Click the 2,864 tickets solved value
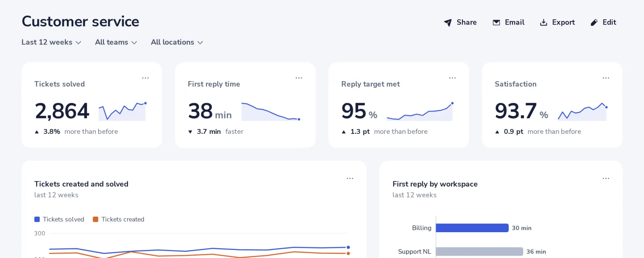 coord(62,111)
